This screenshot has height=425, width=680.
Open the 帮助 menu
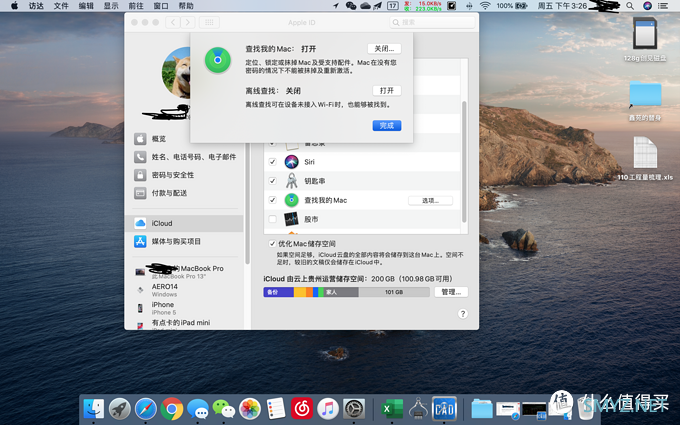(x=186, y=6)
